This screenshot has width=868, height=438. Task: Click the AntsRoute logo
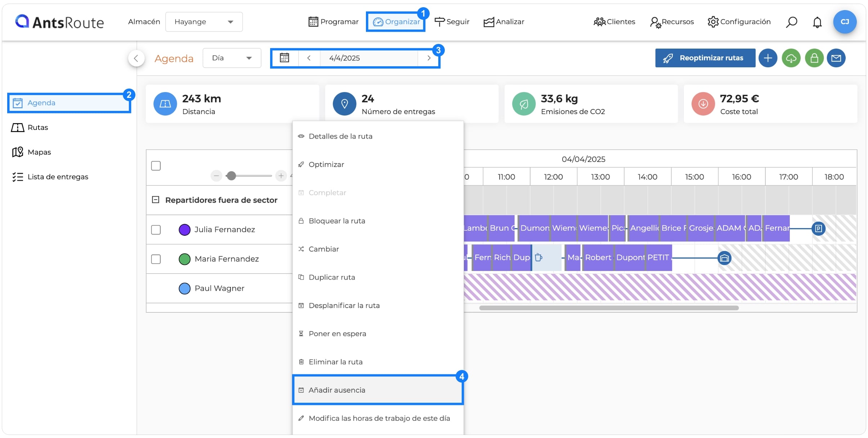[59, 22]
